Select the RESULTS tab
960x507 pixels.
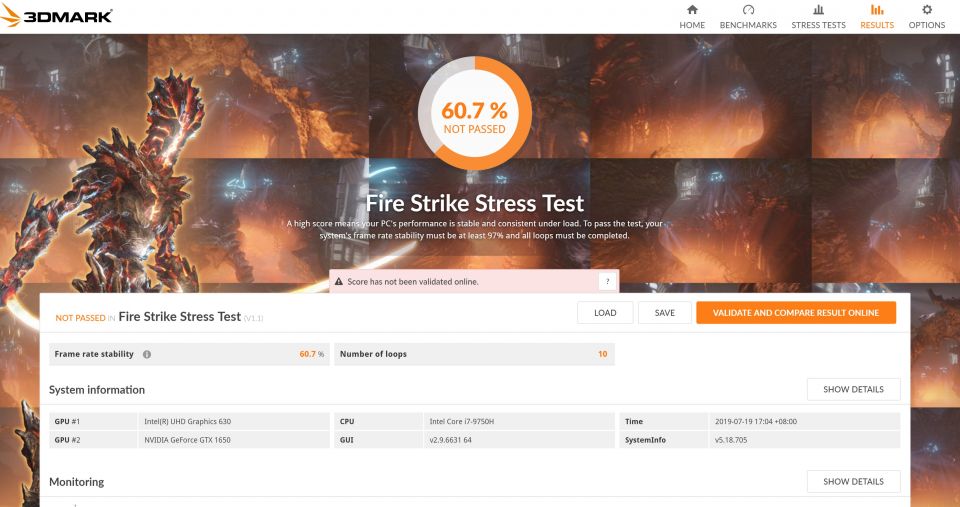tap(877, 25)
